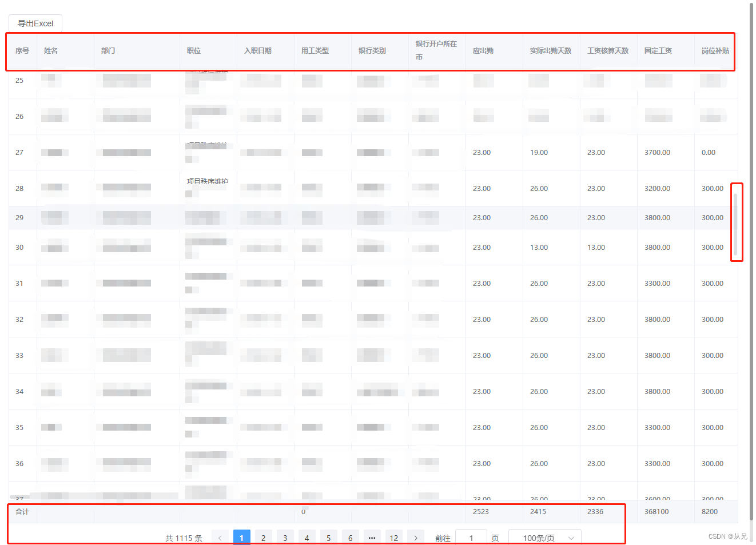The image size is (756, 545).
Task: Click the 岗位补贴 column header
Action: point(715,51)
